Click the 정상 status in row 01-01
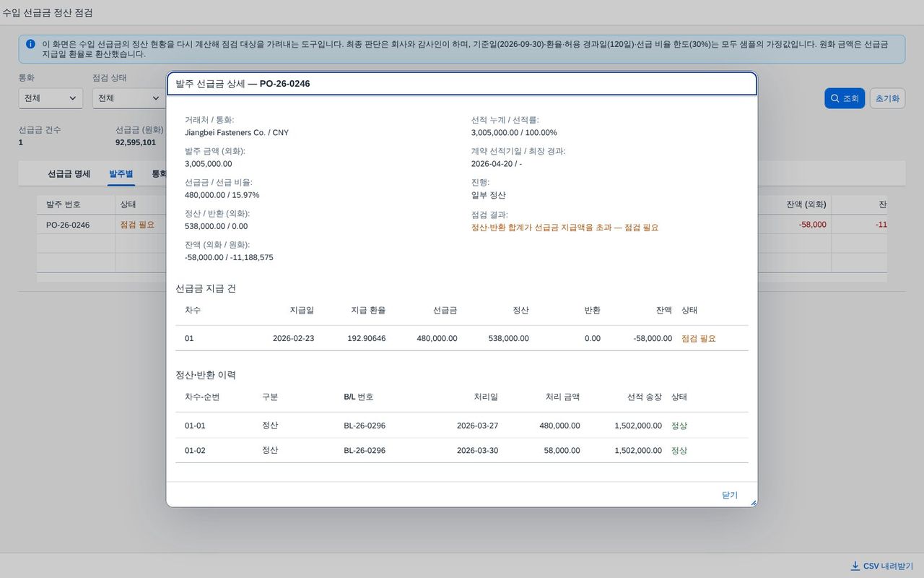 pos(679,426)
